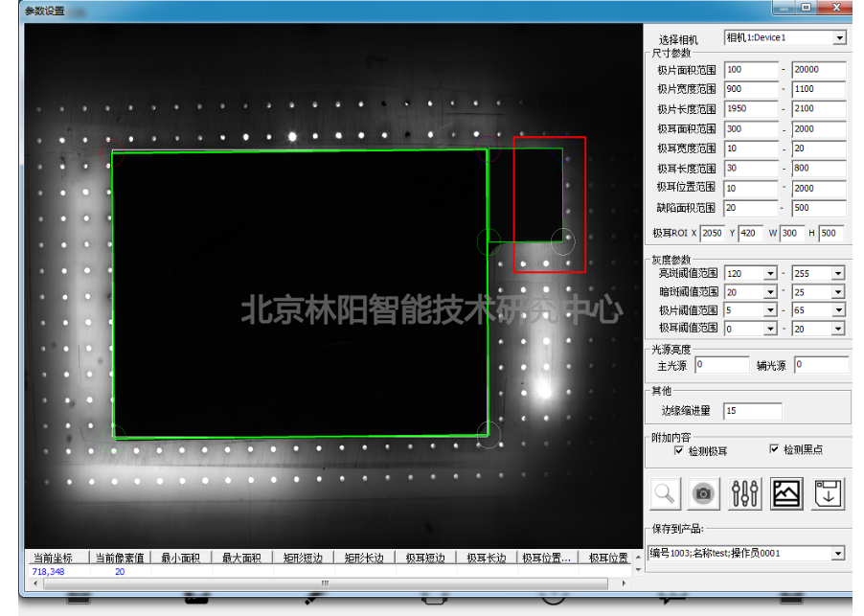
Task: Click the camera capture icon button
Action: 704,493
